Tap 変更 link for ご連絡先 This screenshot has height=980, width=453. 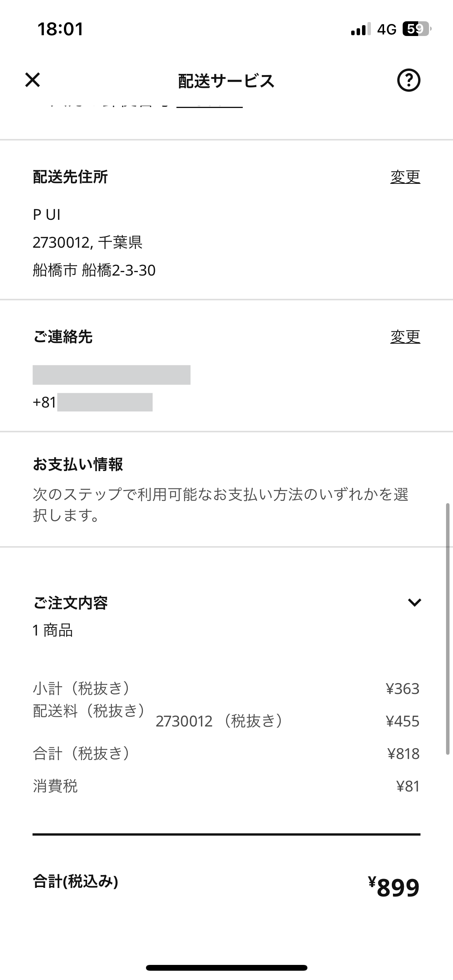[x=405, y=337]
